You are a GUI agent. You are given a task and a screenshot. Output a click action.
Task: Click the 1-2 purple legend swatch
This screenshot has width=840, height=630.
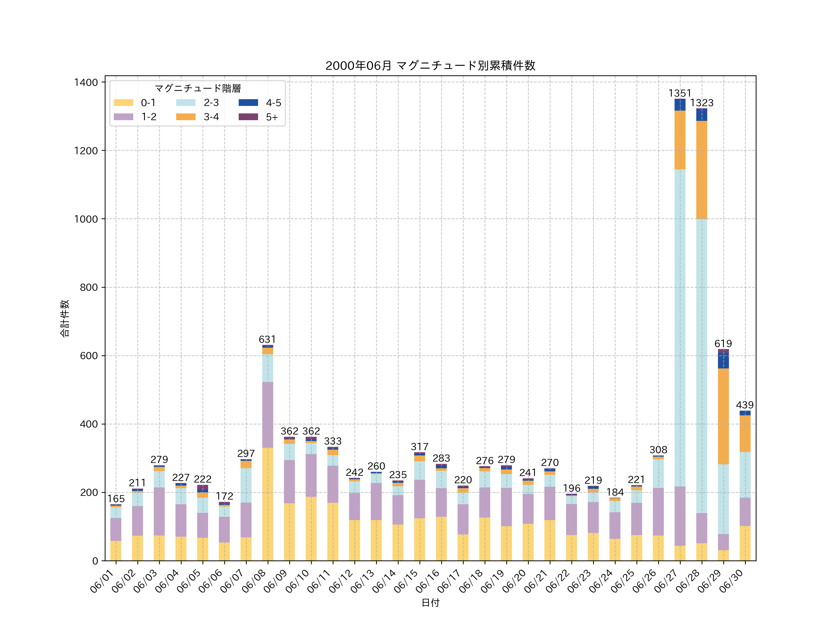(x=123, y=117)
